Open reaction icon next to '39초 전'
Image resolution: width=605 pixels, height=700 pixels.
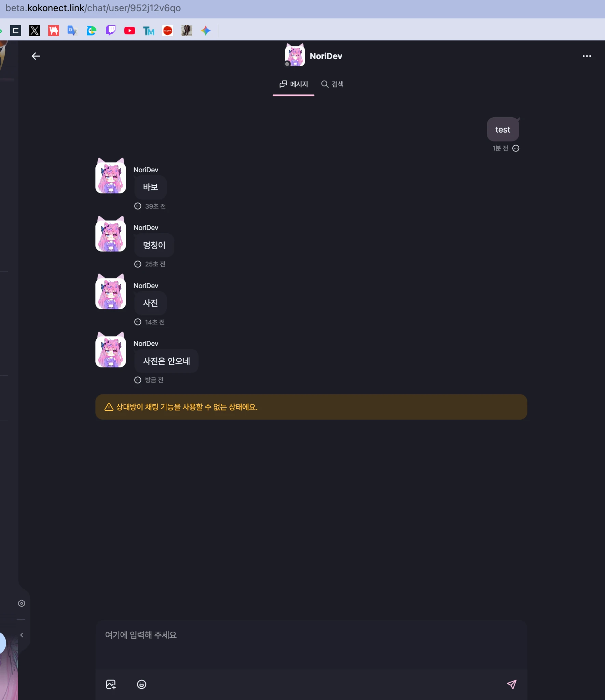pyautogui.click(x=138, y=206)
